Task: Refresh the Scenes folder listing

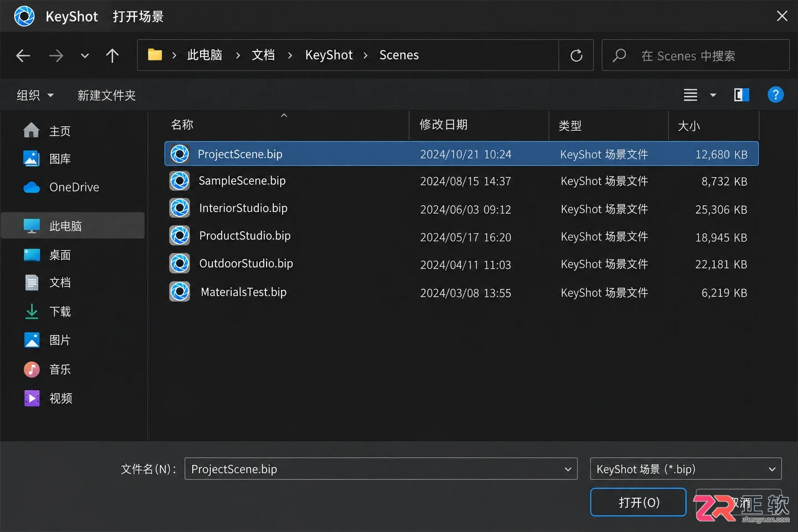Action: point(576,55)
